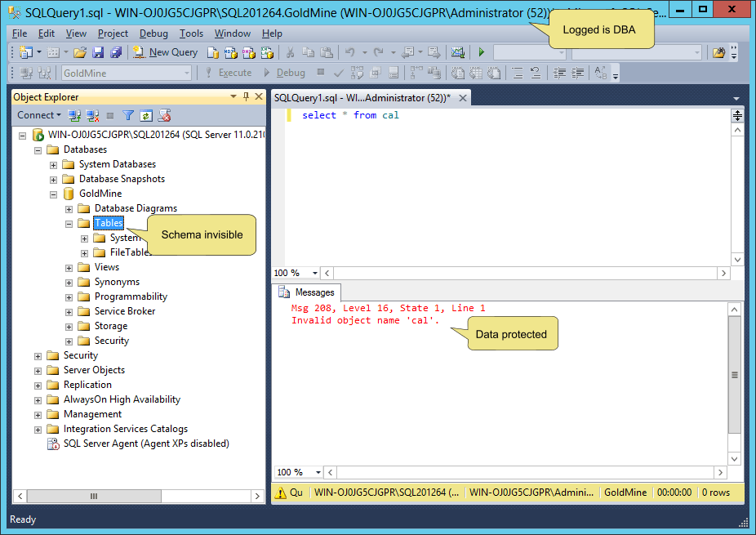Click the Refresh icon in Object Explorer

pyautogui.click(x=146, y=115)
